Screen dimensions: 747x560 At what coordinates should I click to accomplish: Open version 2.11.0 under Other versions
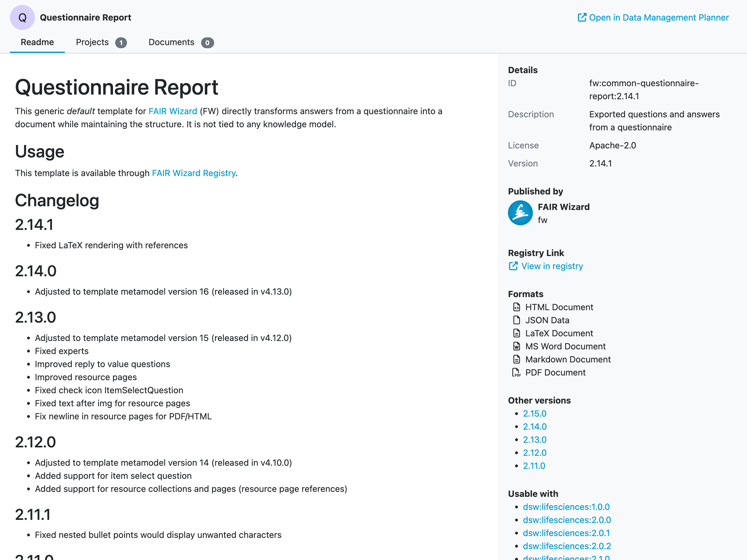click(534, 466)
